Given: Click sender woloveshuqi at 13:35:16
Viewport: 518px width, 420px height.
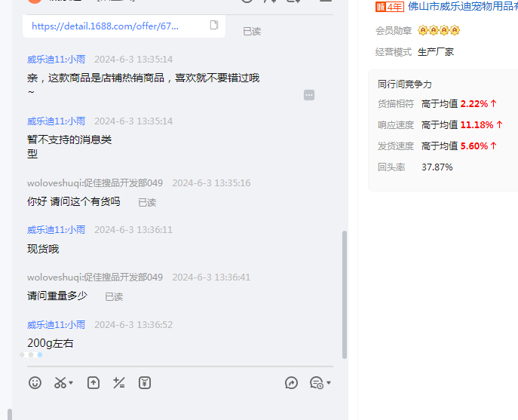Looking at the screenshot, I should click(x=95, y=182).
